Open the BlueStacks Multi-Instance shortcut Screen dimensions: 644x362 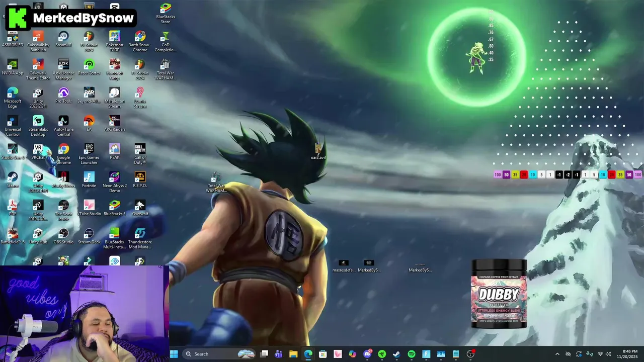[x=115, y=239]
